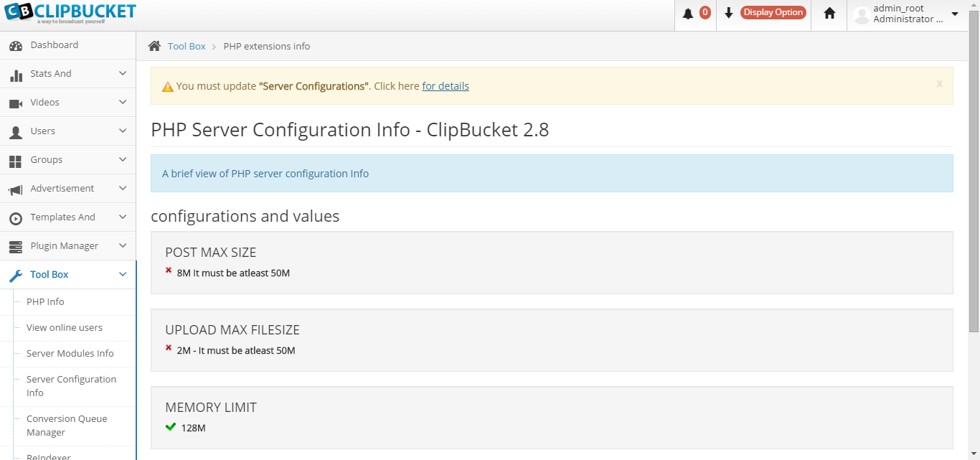The width and height of the screenshot is (980, 460).
Task: Open the Dashboard menu item
Action: (68, 45)
